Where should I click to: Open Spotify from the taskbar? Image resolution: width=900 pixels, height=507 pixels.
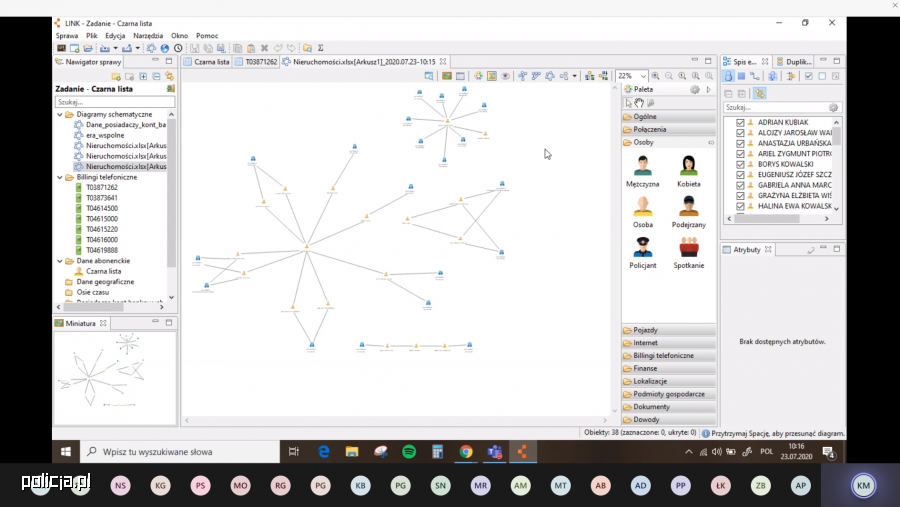tap(409, 452)
